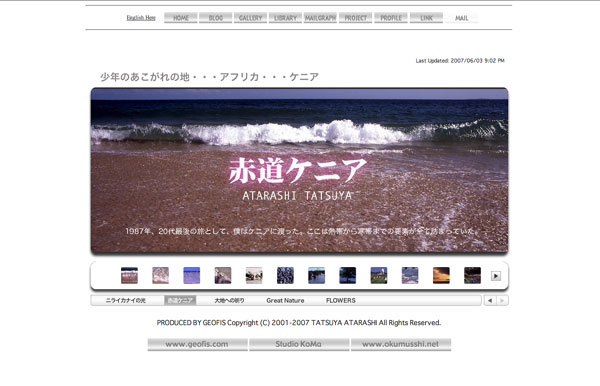Open the GALLERY section
Viewport: 600px width, 386px height.
250,18
